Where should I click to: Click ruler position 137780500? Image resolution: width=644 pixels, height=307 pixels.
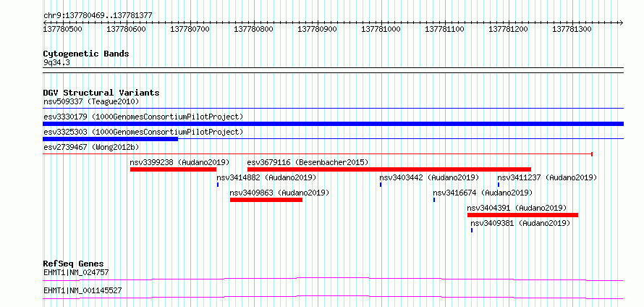(x=62, y=29)
